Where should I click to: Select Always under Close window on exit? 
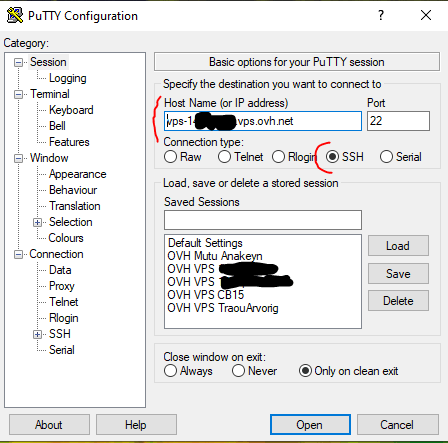click(170, 371)
